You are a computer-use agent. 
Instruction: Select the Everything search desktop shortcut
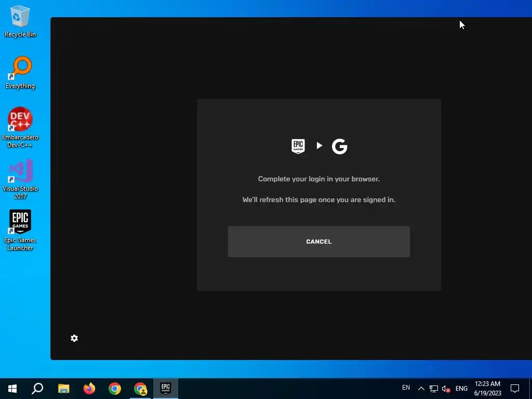(x=20, y=73)
